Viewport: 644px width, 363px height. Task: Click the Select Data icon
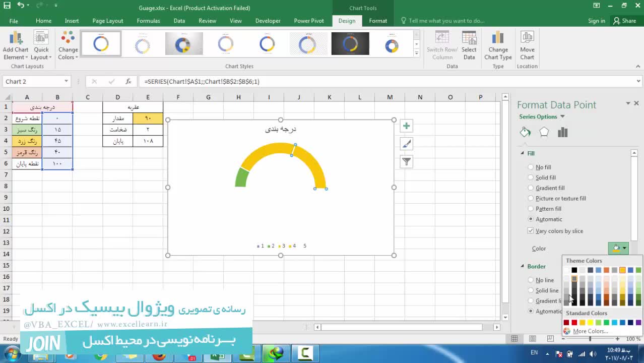coord(469,46)
